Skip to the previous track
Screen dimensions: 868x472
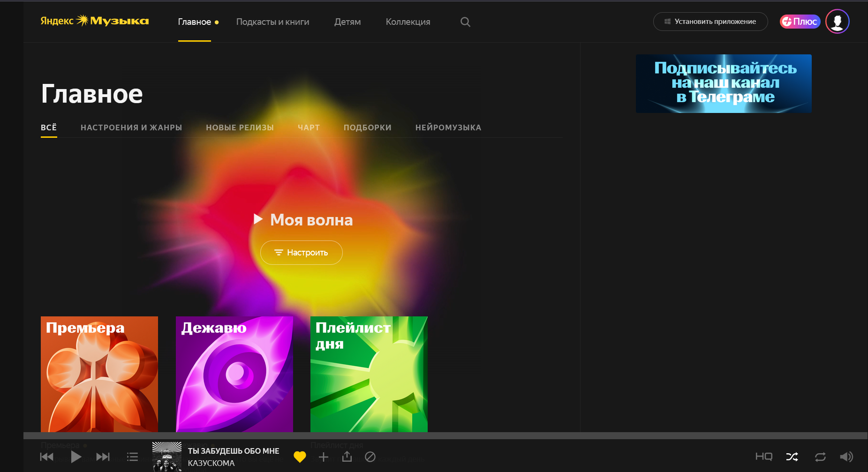tap(47, 457)
